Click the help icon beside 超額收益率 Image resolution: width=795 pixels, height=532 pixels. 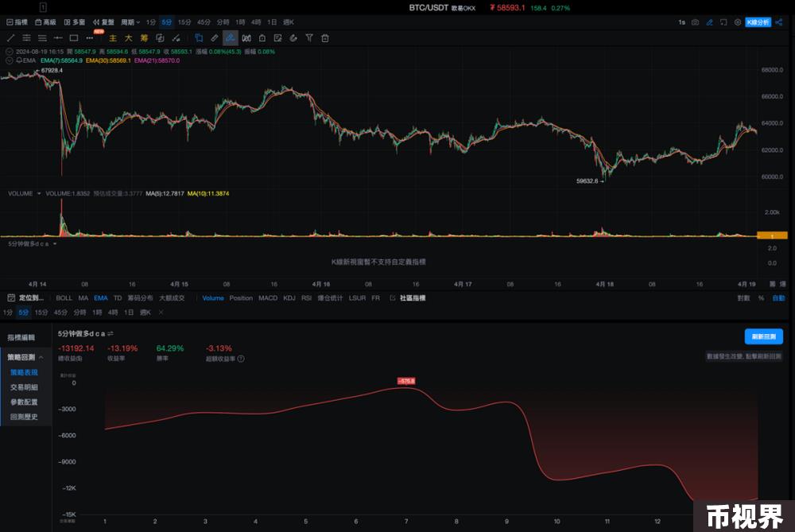241,359
